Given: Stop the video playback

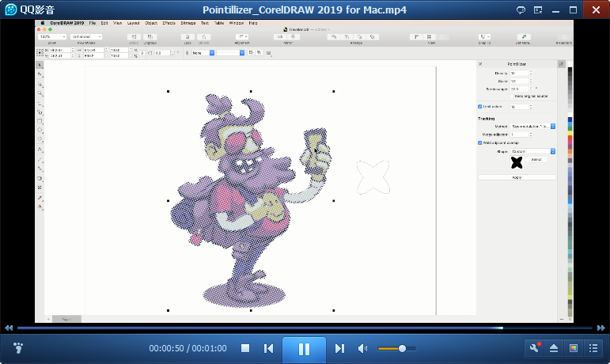Looking at the screenshot, I should coord(245,348).
